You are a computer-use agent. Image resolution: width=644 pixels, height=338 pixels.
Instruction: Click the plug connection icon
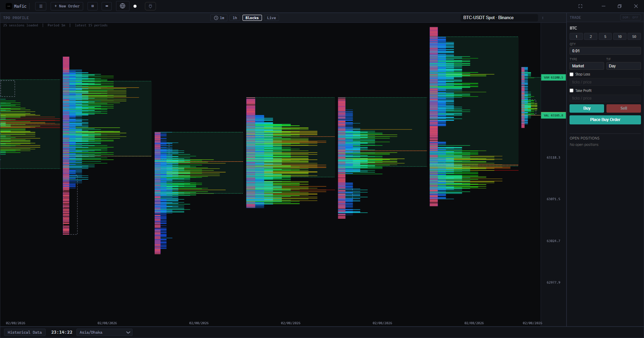pos(150,6)
